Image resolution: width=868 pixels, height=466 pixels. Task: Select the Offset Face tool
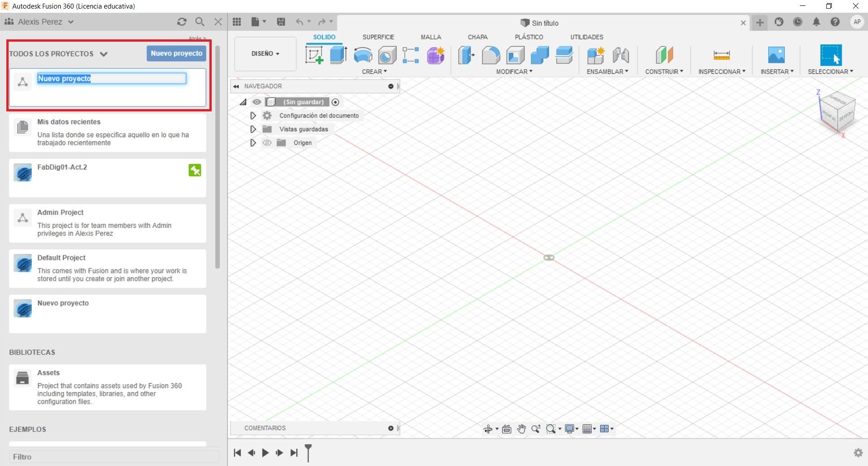(x=564, y=55)
